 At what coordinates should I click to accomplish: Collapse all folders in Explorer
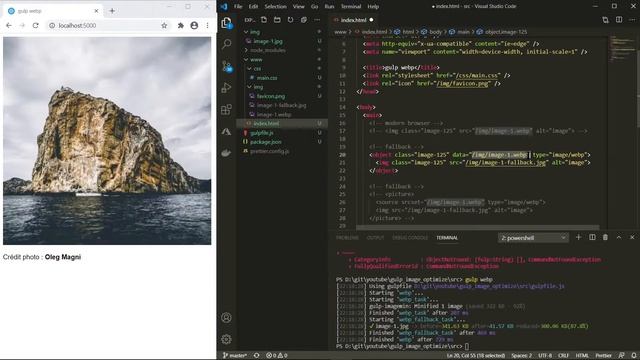pyautogui.click(x=304, y=20)
